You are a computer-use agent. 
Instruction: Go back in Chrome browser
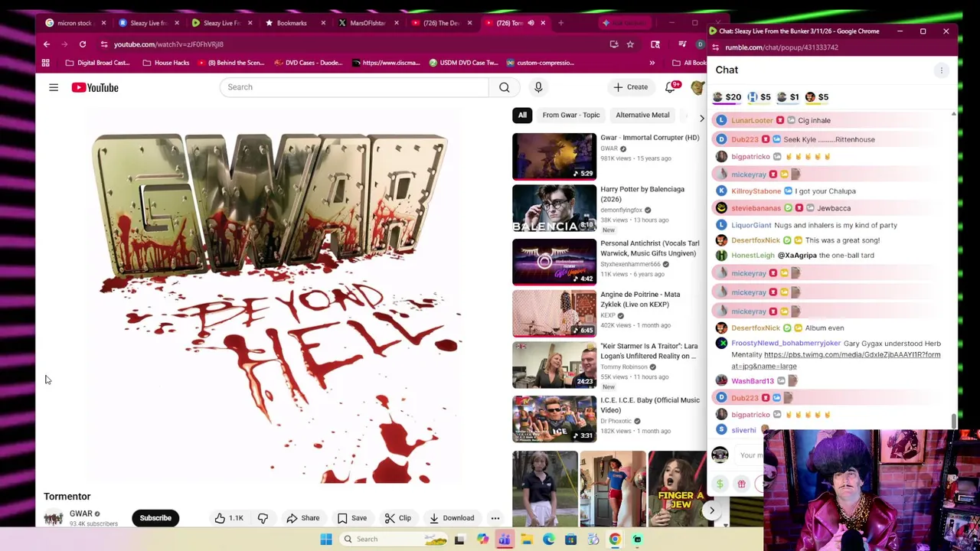point(47,44)
